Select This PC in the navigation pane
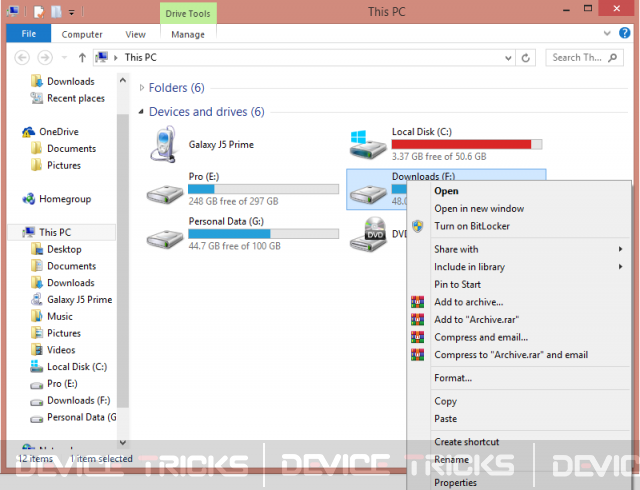Image resolution: width=640 pixels, height=490 pixels. [55, 232]
